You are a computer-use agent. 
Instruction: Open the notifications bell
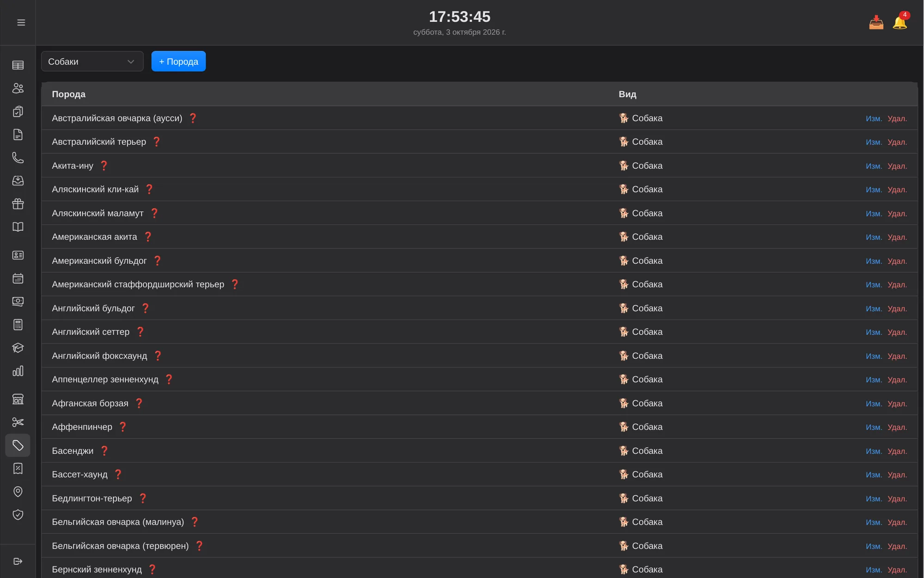pyautogui.click(x=900, y=23)
